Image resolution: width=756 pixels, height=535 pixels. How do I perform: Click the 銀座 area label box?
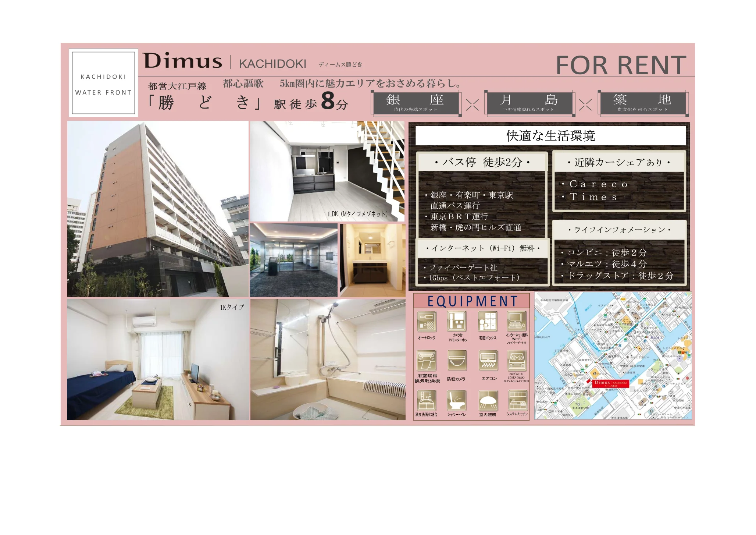[x=416, y=103]
